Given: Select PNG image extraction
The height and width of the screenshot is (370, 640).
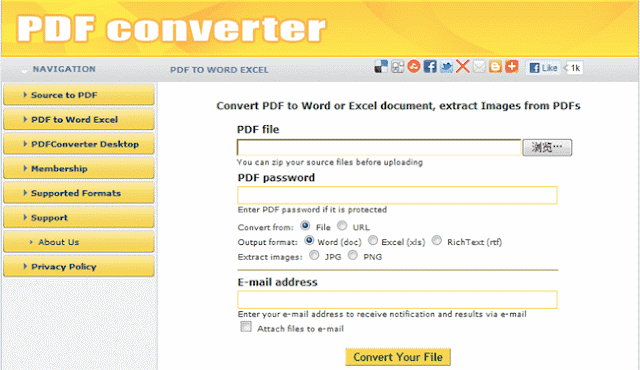Looking at the screenshot, I should click(353, 255).
